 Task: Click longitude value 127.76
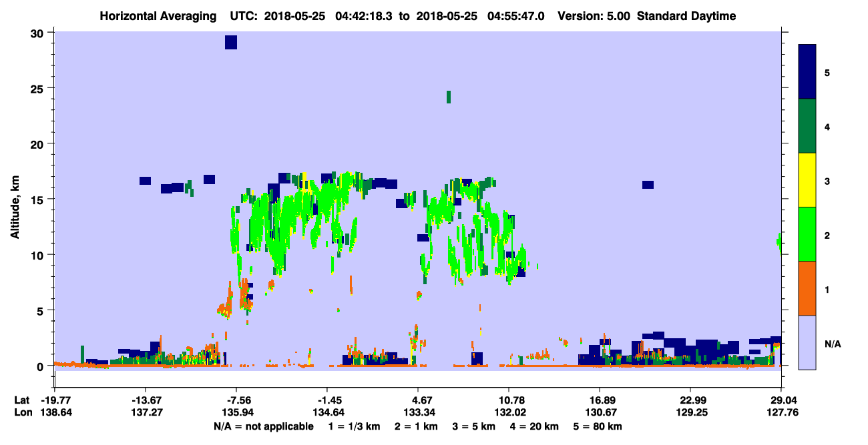(x=782, y=412)
